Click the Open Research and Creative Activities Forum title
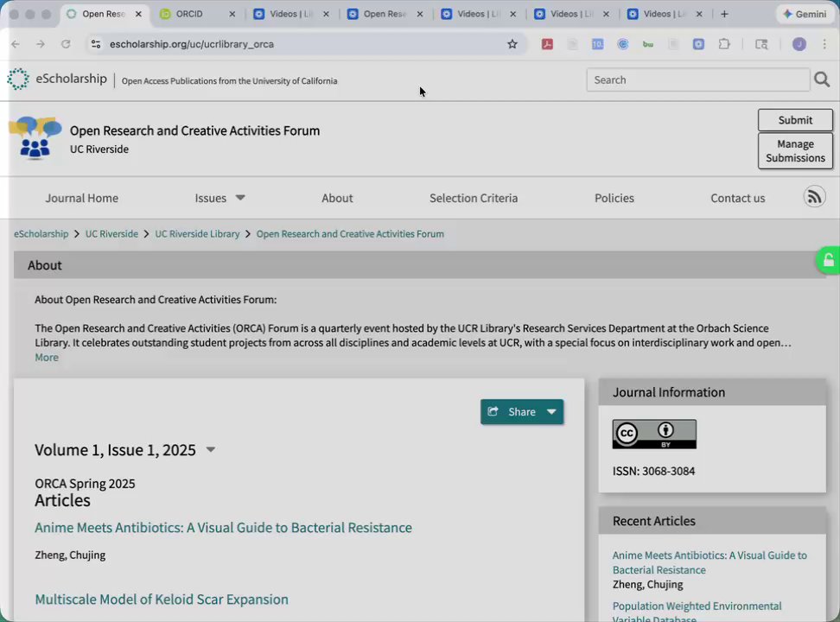 click(194, 130)
